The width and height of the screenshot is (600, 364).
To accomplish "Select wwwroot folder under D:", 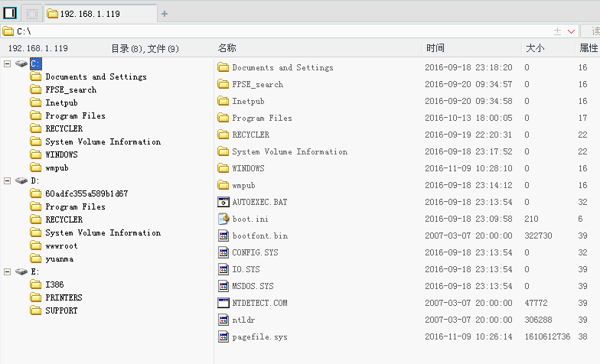I will [x=61, y=246].
